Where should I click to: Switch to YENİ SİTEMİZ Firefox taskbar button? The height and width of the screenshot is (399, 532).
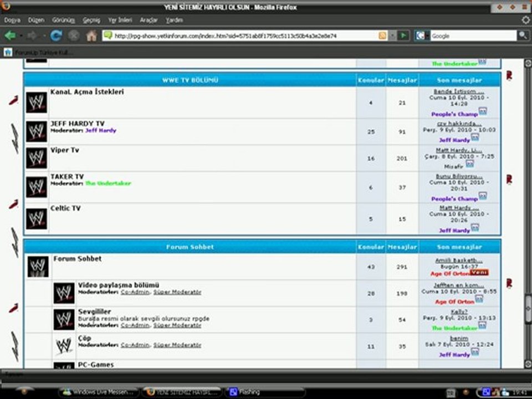click(x=182, y=392)
